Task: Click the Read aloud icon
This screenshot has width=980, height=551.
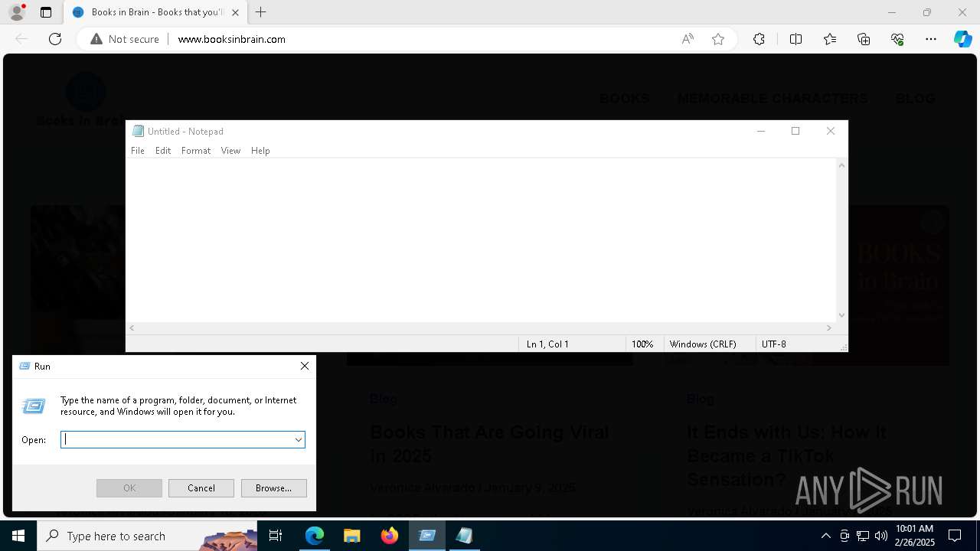Action: [x=688, y=39]
